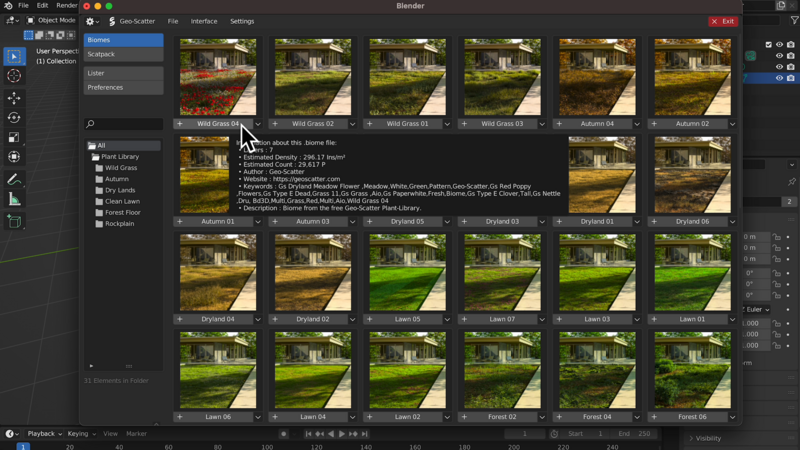Select the Scale tool
This screenshot has height=450, width=800.
click(14, 137)
